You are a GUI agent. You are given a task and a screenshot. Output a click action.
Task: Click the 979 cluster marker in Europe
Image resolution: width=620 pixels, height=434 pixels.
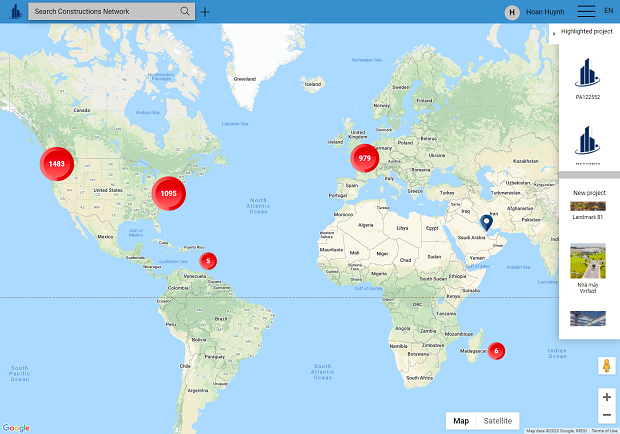point(365,158)
